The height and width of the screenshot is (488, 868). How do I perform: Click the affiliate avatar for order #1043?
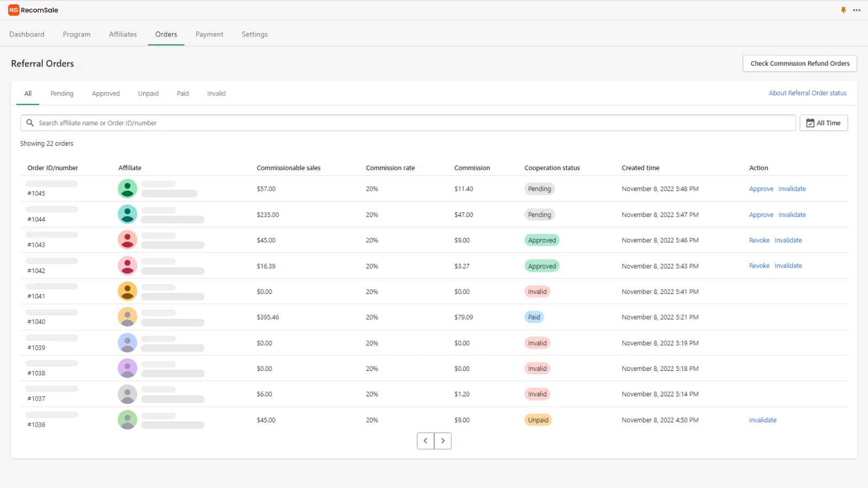click(x=127, y=240)
